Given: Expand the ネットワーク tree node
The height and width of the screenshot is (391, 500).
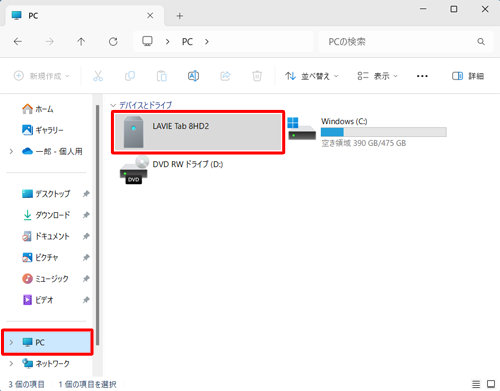Looking at the screenshot, I should 12,363.
